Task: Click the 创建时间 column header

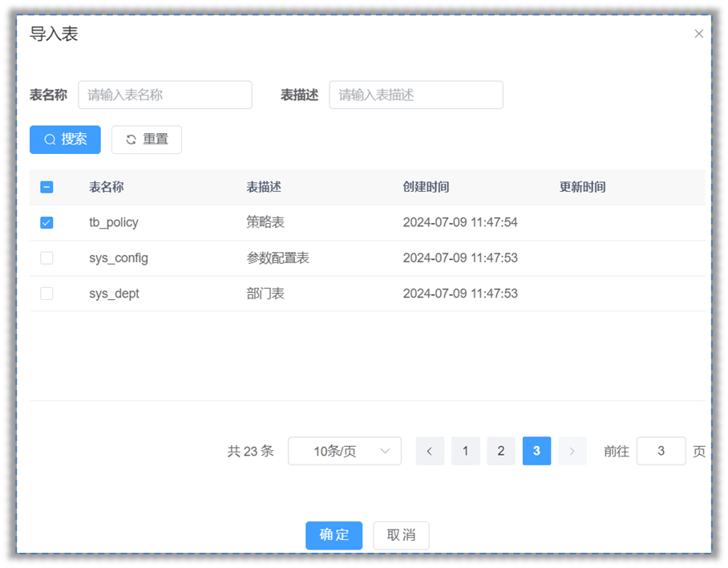Action: coord(426,187)
